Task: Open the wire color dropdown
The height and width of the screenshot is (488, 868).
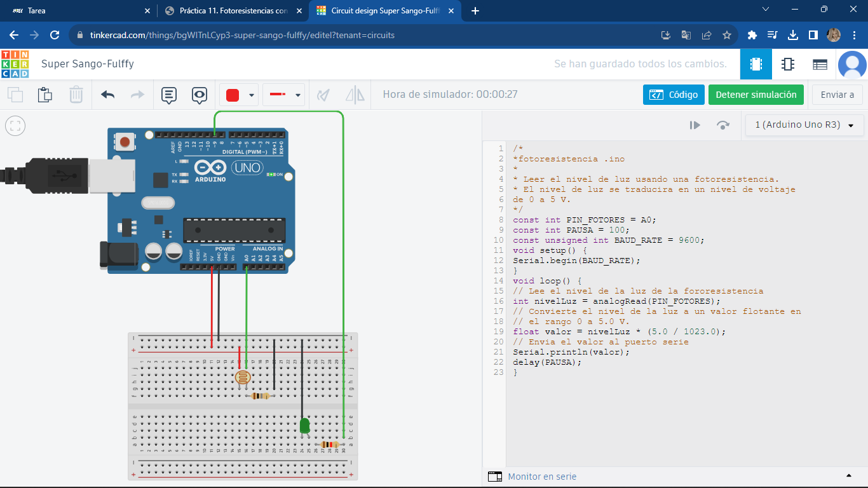Action: [252, 95]
